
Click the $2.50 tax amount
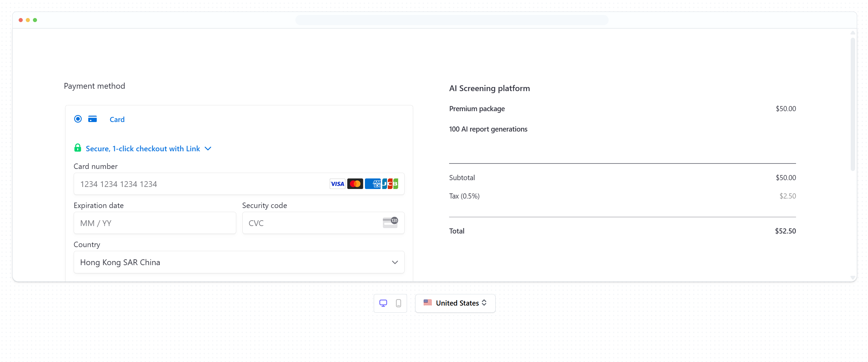(788, 196)
